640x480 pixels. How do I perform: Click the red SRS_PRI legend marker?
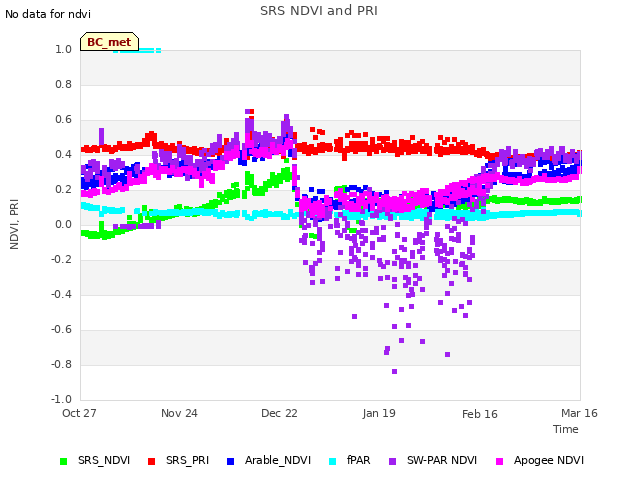pyautogui.click(x=151, y=461)
